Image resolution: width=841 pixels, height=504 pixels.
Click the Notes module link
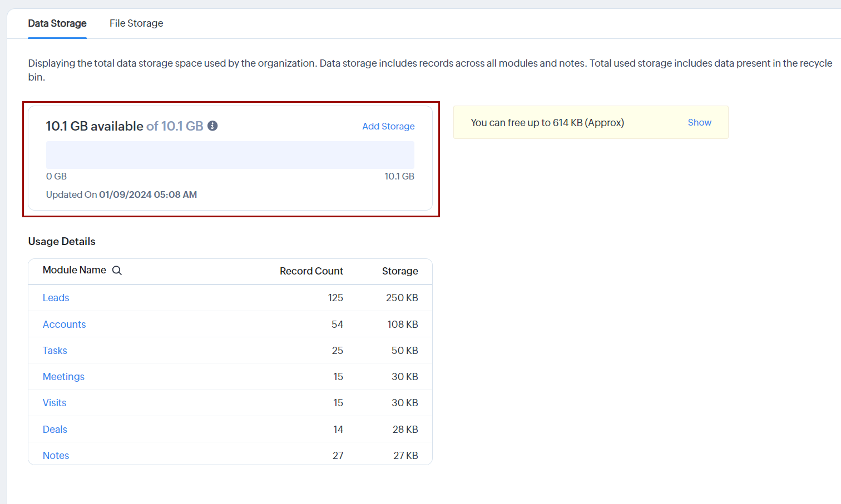(56, 456)
